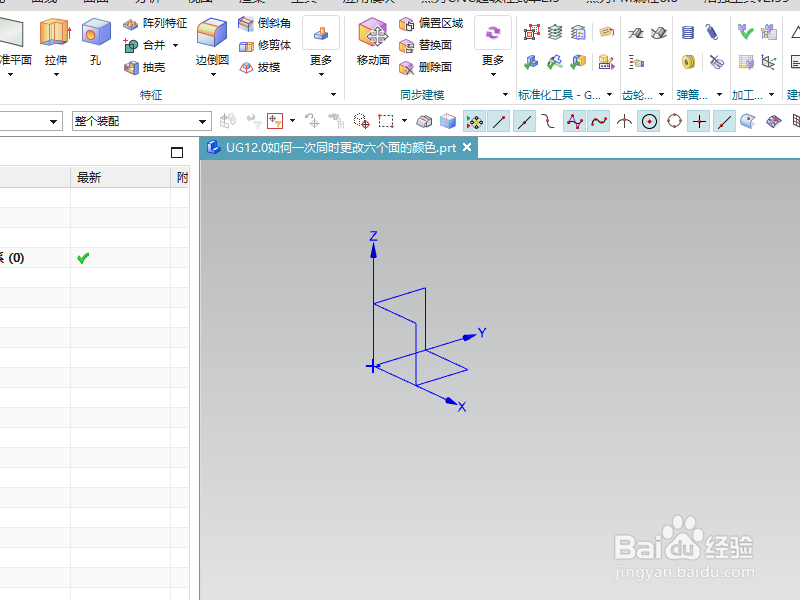Select the 拔模 draft tool
Screen dimensions: 800x600
click(260, 67)
